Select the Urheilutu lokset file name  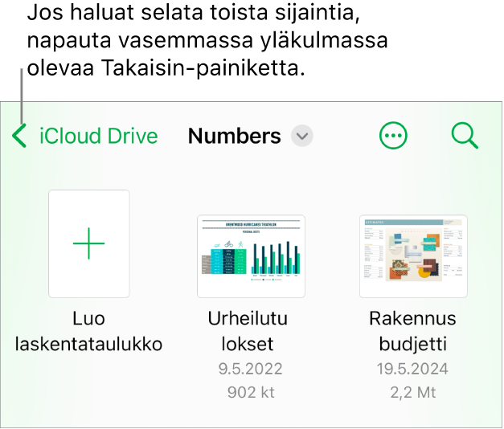click(x=248, y=331)
